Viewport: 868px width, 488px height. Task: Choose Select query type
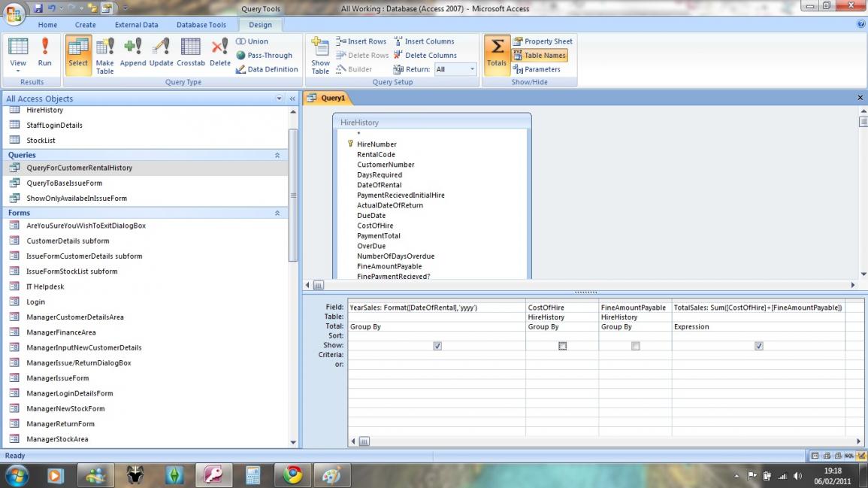click(78, 54)
